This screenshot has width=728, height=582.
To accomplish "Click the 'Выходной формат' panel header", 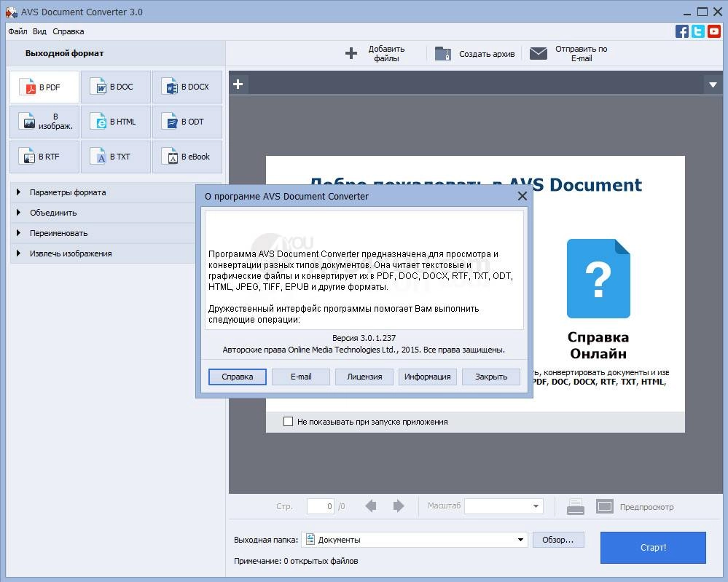I will coord(65,53).
